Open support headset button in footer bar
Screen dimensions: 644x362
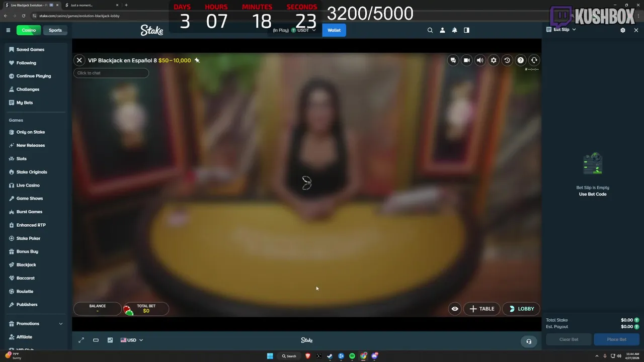point(529,341)
